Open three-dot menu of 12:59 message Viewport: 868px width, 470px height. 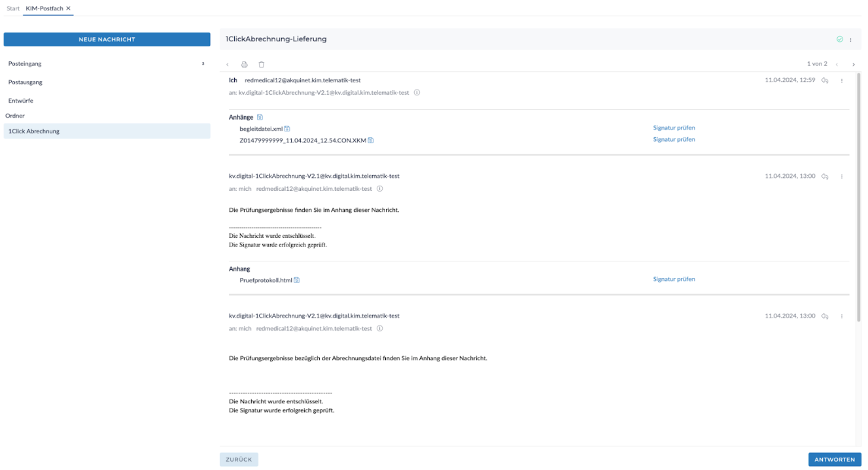pos(842,81)
